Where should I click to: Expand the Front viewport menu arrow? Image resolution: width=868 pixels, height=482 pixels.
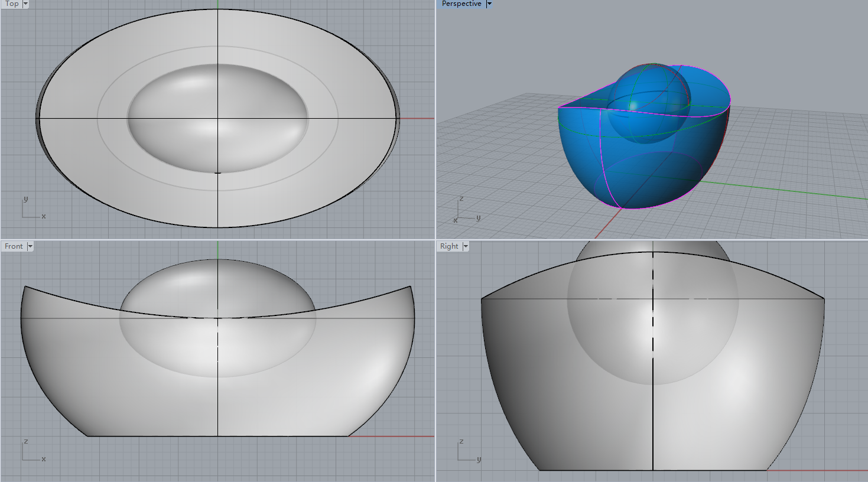click(30, 246)
